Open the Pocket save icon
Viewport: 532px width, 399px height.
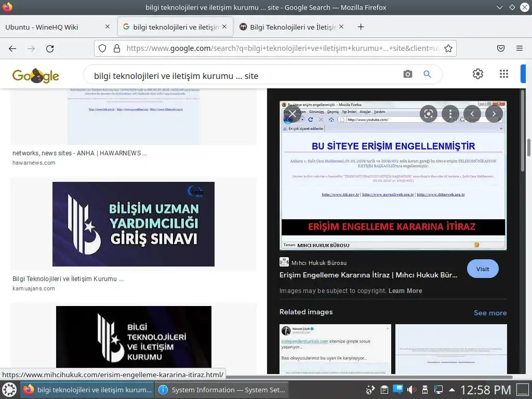pyautogui.click(x=501, y=48)
